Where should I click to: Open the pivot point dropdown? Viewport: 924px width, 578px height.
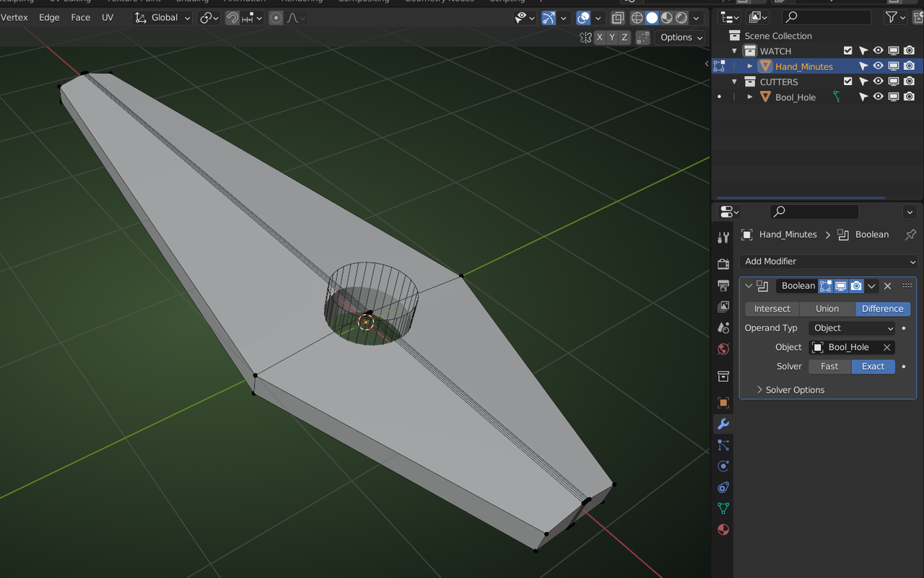pos(209,18)
